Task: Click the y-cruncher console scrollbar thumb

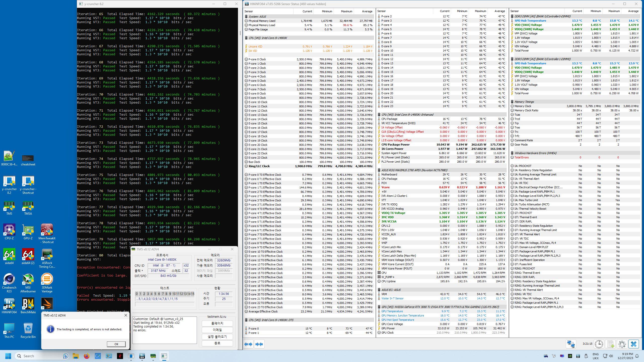Action: tap(240, 32)
